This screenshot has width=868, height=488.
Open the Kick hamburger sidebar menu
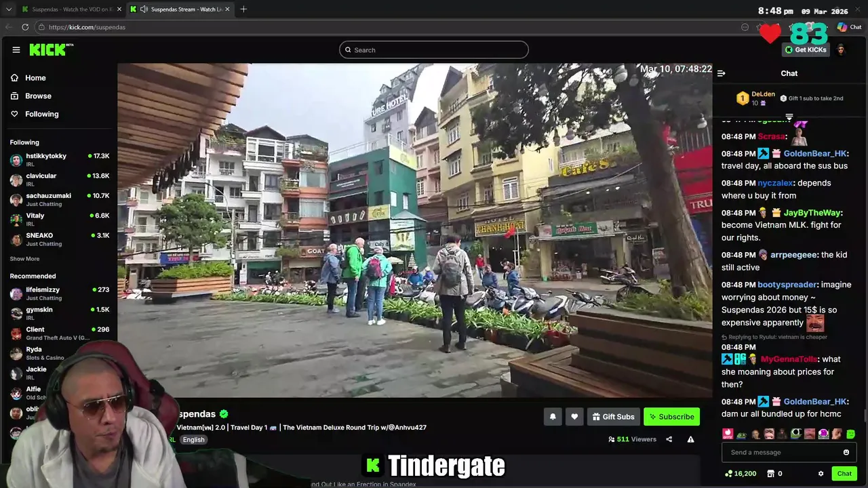click(16, 49)
